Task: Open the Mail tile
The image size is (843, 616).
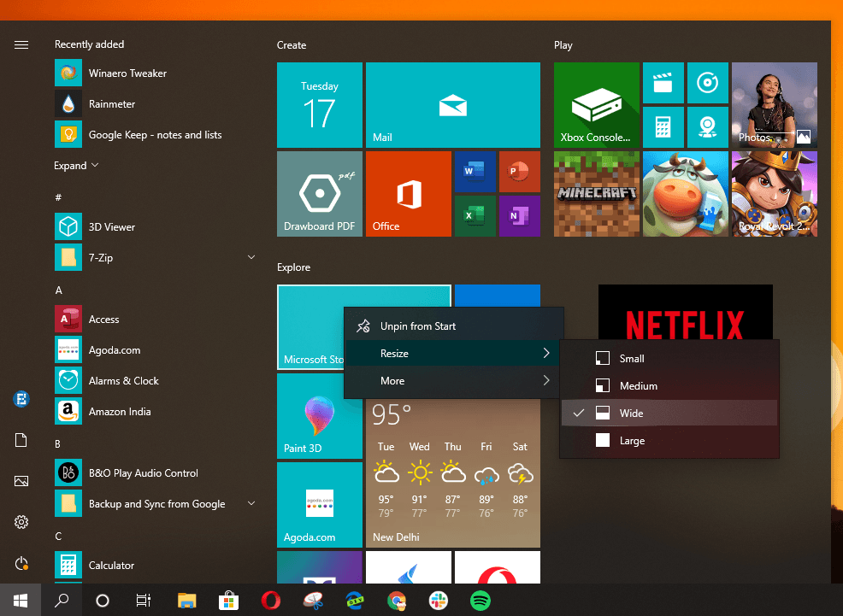Action: coord(452,105)
